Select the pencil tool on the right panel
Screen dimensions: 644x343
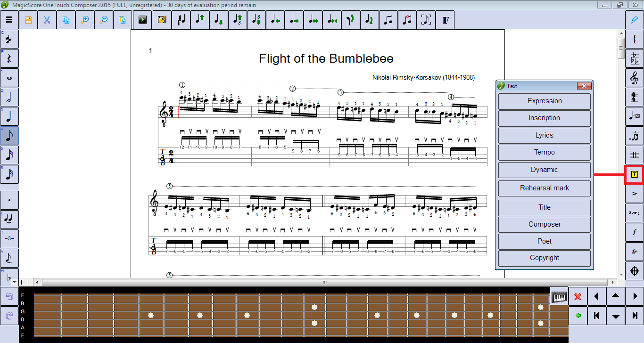click(635, 20)
